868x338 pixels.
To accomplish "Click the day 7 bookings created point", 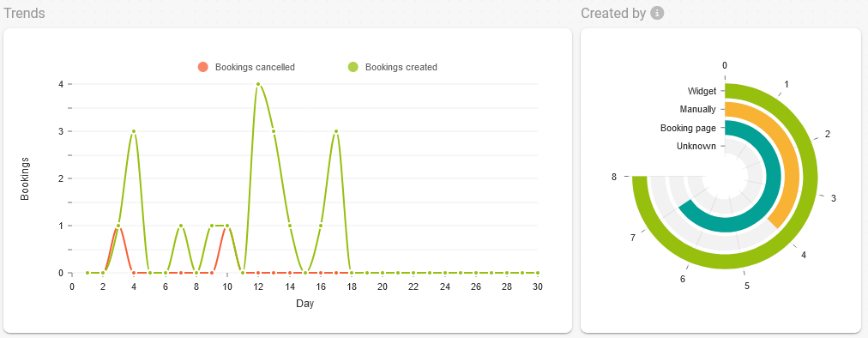I will tap(180, 226).
